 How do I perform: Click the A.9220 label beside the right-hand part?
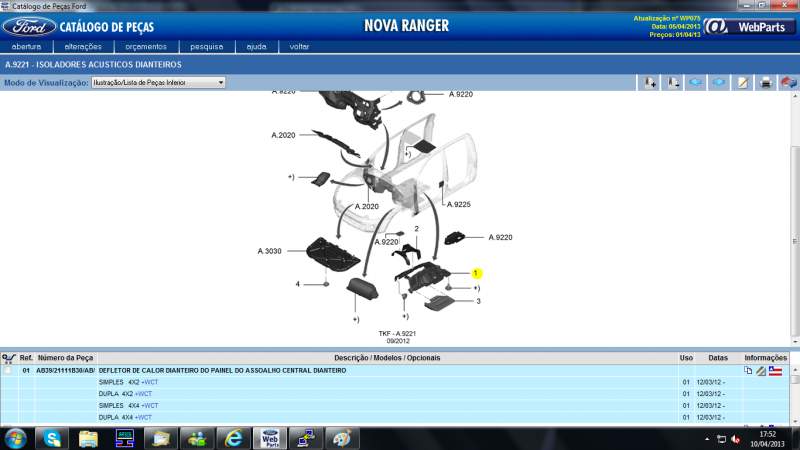pyautogui.click(x=500, y=237)
